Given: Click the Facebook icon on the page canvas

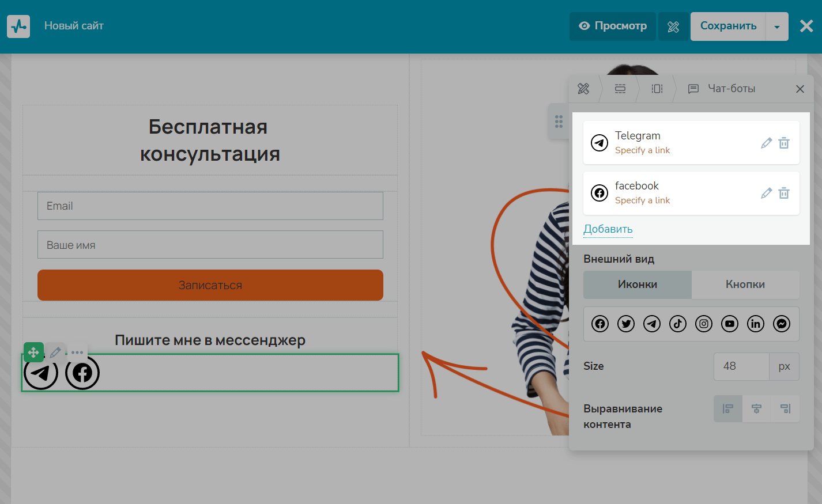Looking at the screenshot, I should click(82, 373).
